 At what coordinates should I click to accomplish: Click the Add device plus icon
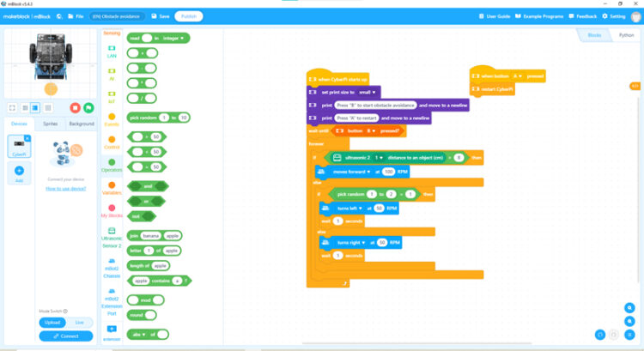pyautogui.click(x=19, y=172)
